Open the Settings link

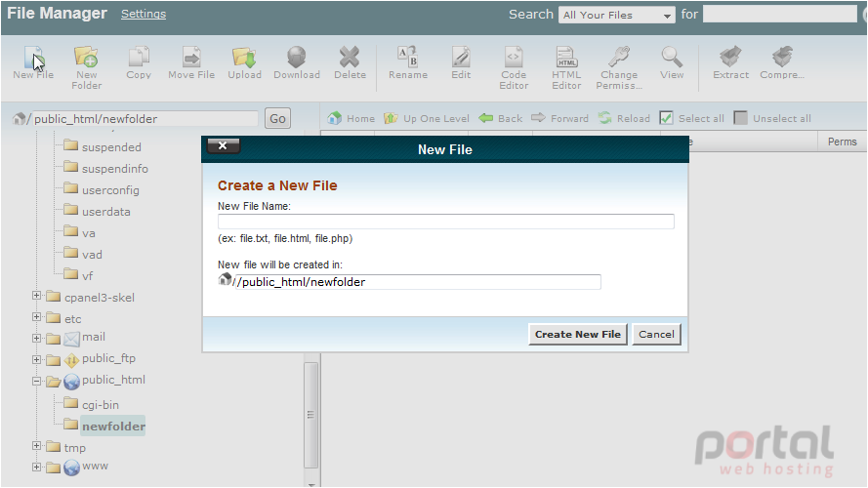(144, 14)
